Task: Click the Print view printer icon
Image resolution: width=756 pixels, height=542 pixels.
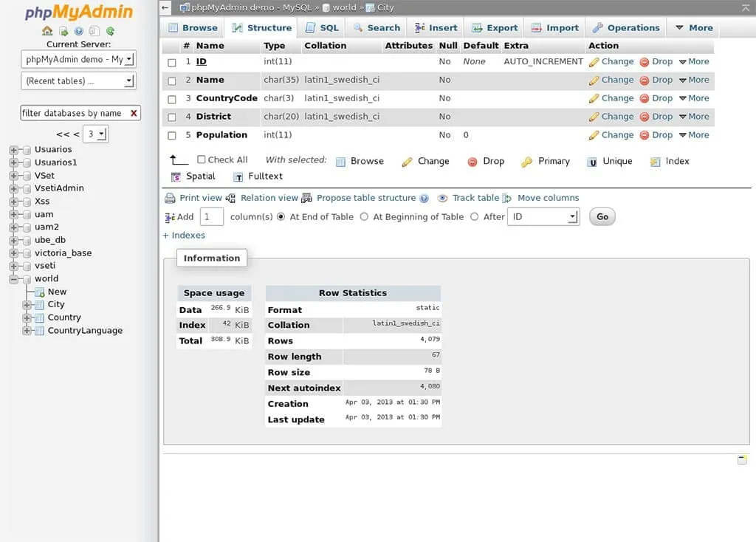Action: 171,198
